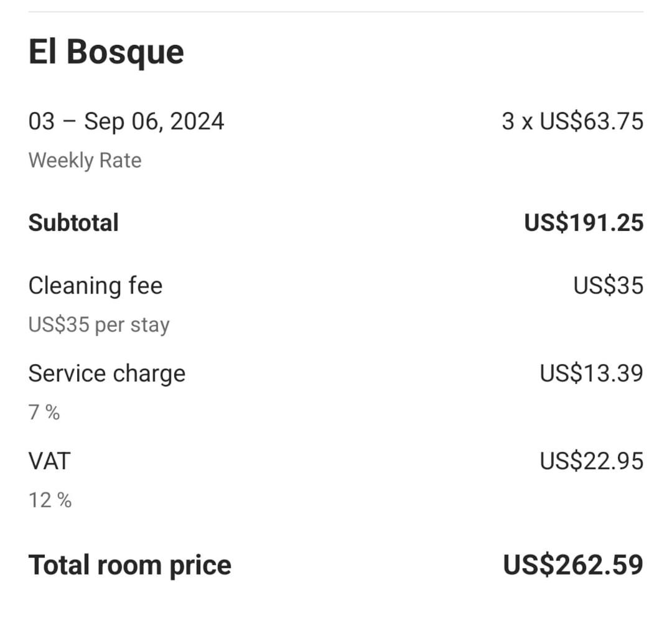Click the Service charge label
This screenshot has width=672, height=623.
[x=107, y=373]
